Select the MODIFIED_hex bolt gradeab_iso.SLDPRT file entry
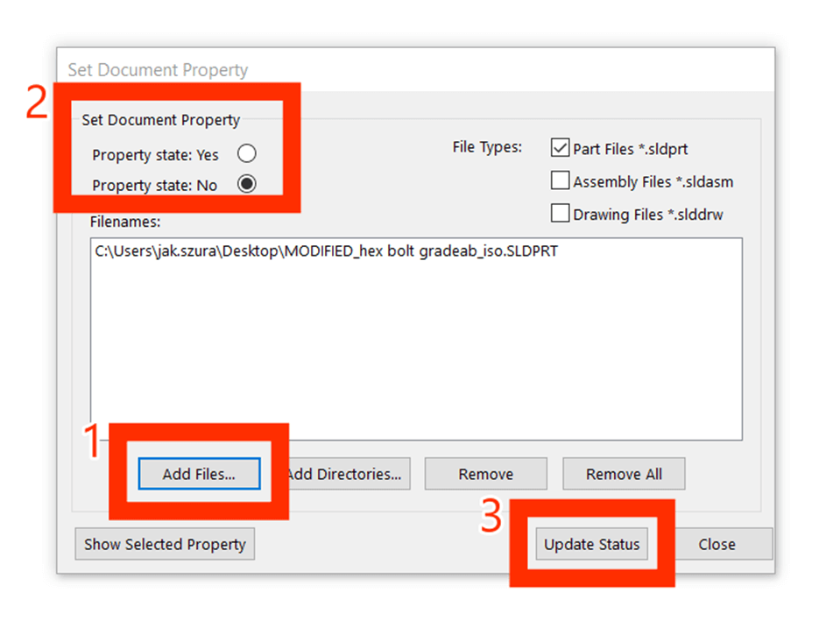This screenshot has width=840, height=635. (x=326, y=251)
